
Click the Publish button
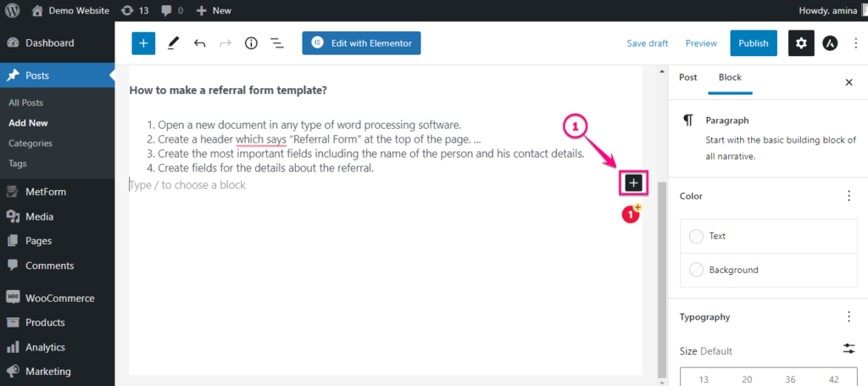754,43
